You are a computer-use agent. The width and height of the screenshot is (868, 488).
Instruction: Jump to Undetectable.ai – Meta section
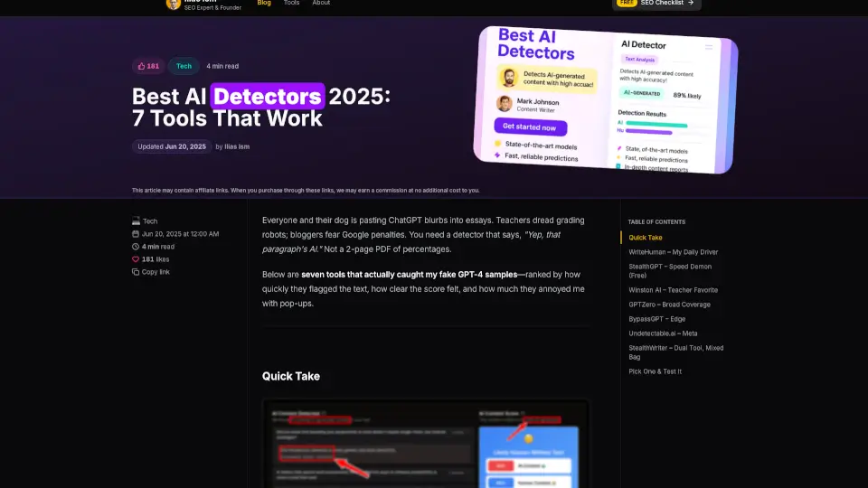663,333
